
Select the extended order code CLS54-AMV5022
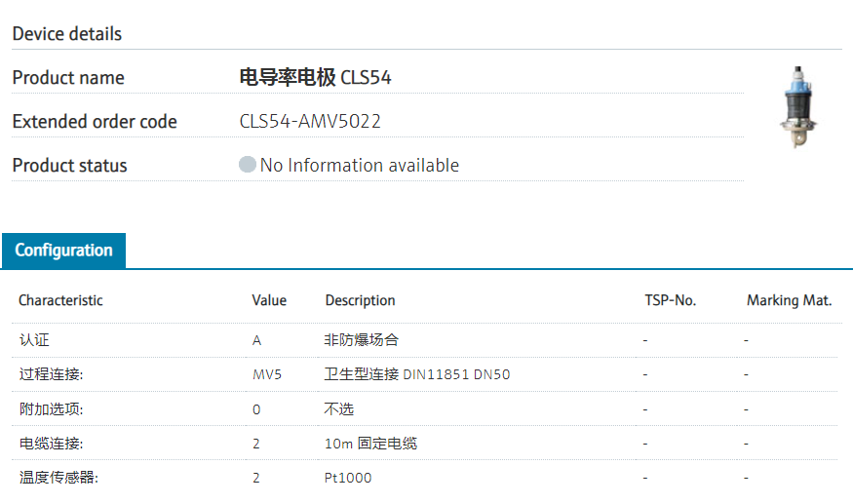tap(310, 122)
